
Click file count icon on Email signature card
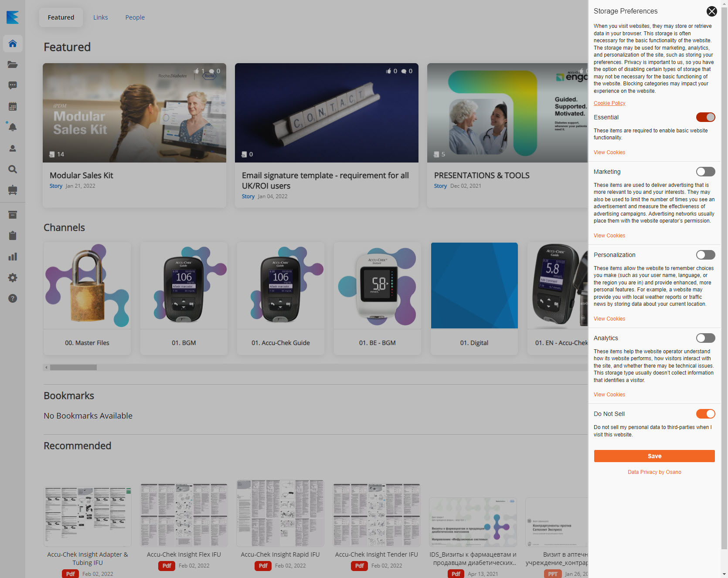(x=244, y=154)
